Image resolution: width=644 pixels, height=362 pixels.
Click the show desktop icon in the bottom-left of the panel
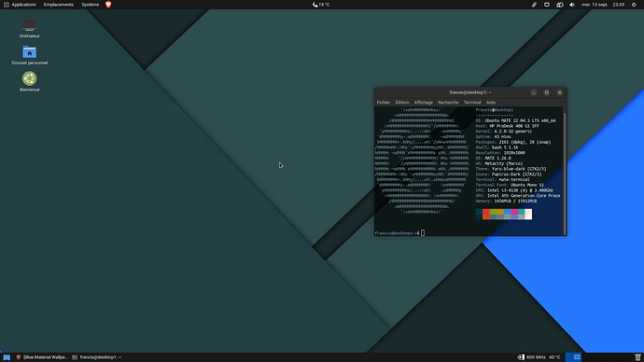[7, 357]
